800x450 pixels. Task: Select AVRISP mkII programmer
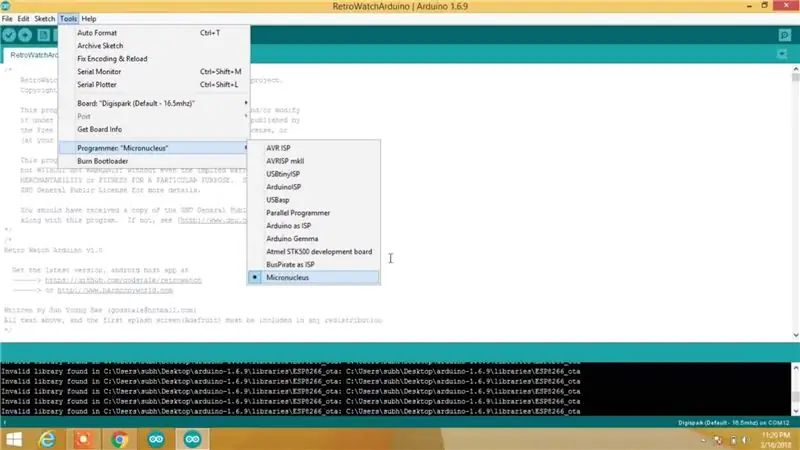pos(313,161)
